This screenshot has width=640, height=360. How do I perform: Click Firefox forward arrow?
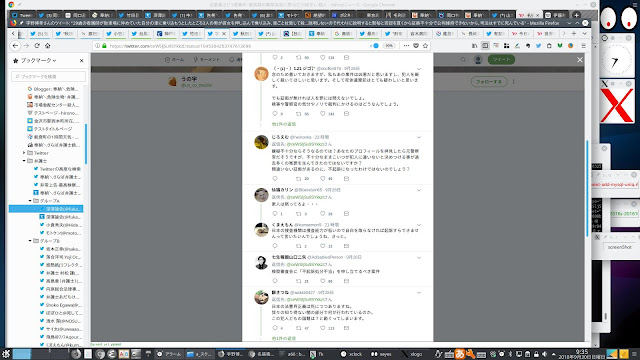[x=27, y=46]
